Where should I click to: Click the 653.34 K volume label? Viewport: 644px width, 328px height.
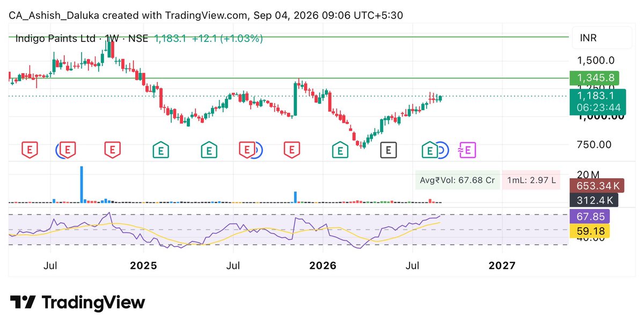(598, 186)
